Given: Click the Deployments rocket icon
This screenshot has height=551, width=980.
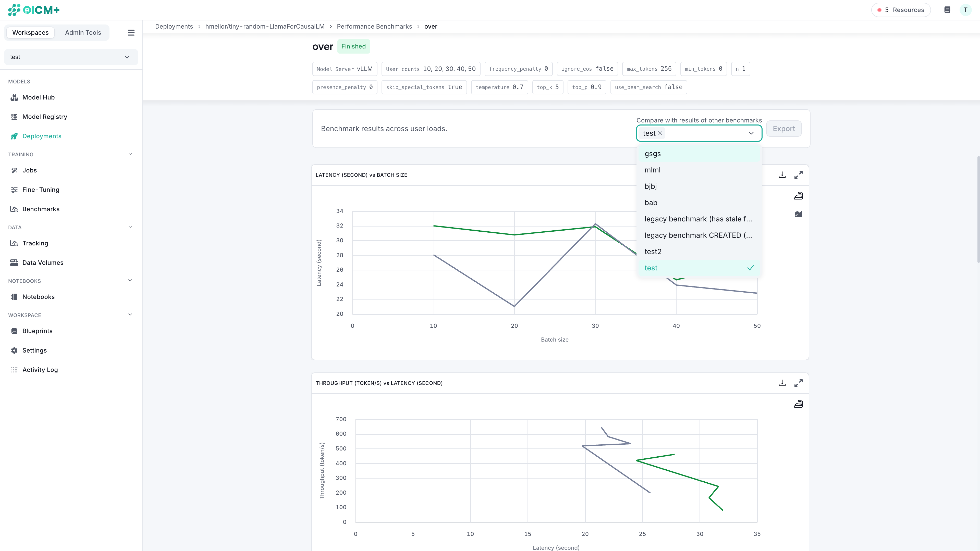Looking at the screenshot, I should 14,136.
